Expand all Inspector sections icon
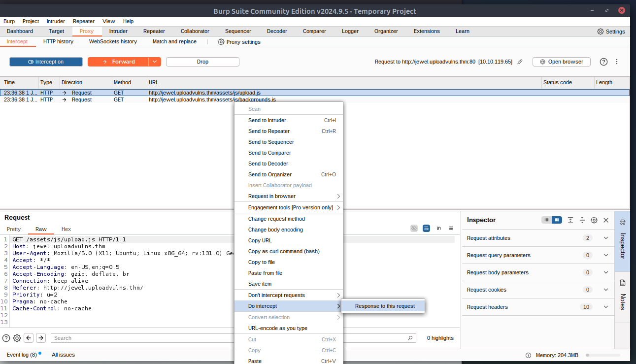This screenshot has height=364, width=636. click(570, 220)
